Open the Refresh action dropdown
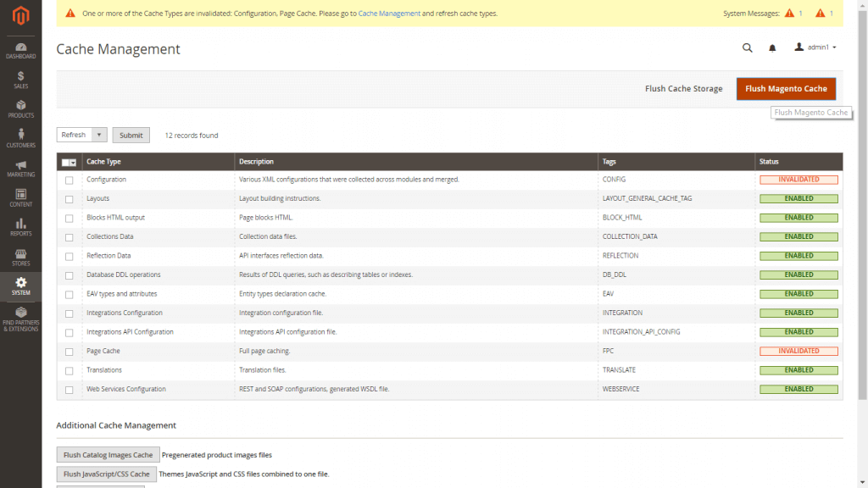This screenshot has width=868, height=488. [82, 135]
